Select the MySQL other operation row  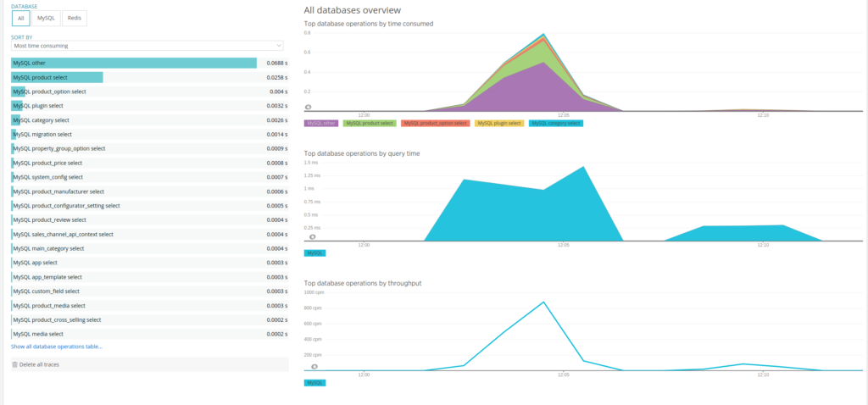coord(134,64)
